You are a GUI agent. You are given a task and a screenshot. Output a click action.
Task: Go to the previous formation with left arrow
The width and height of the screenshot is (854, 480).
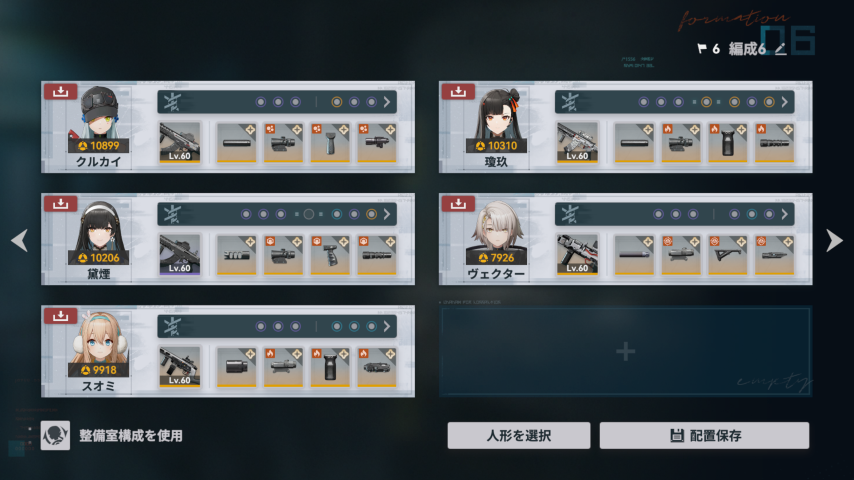pos(20,240)
